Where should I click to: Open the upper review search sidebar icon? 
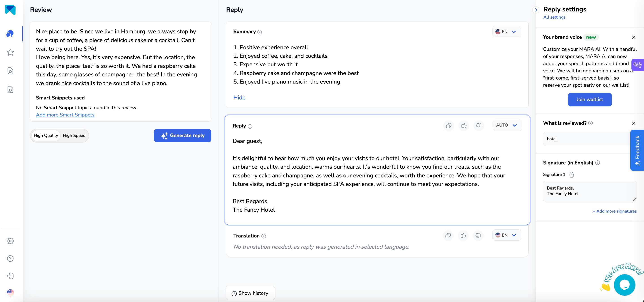click(x=10, y=71)
